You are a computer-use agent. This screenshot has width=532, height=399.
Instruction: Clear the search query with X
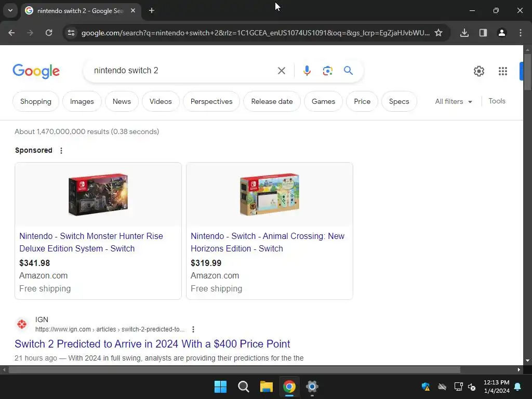tap(281, 71)
